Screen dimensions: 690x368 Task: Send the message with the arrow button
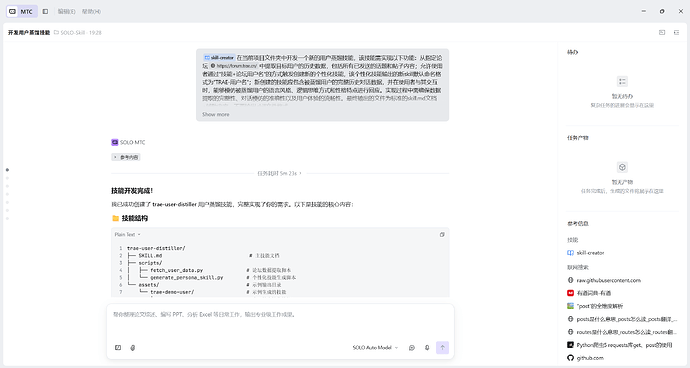click(442, 348)
